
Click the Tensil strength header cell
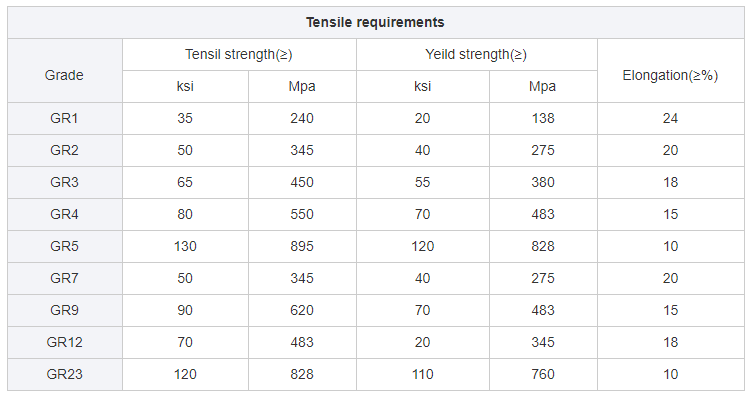point(239,55)
